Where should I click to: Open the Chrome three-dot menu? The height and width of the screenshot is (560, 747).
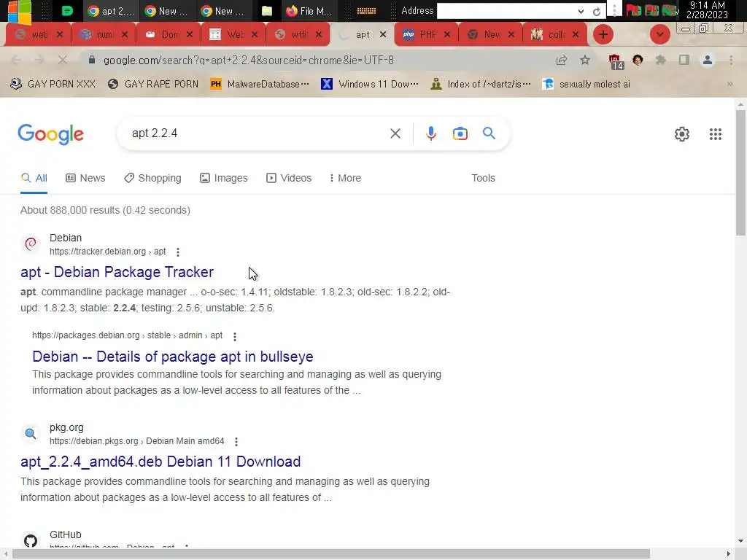[x=731, y=60]
